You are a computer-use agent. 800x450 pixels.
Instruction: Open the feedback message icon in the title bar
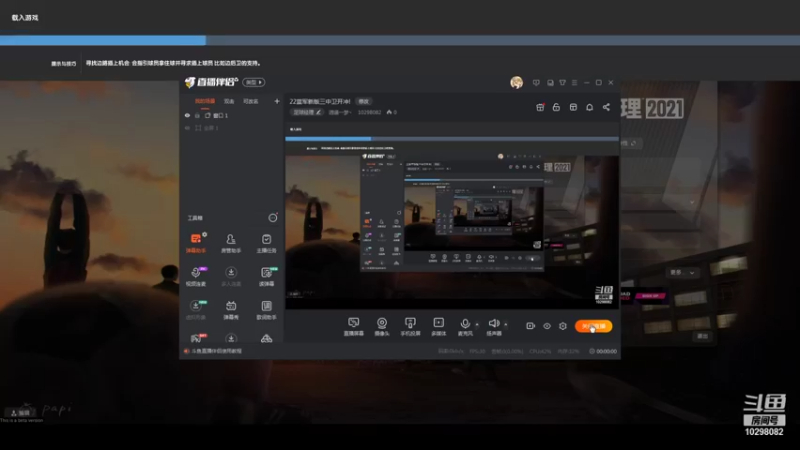point(536,83)
